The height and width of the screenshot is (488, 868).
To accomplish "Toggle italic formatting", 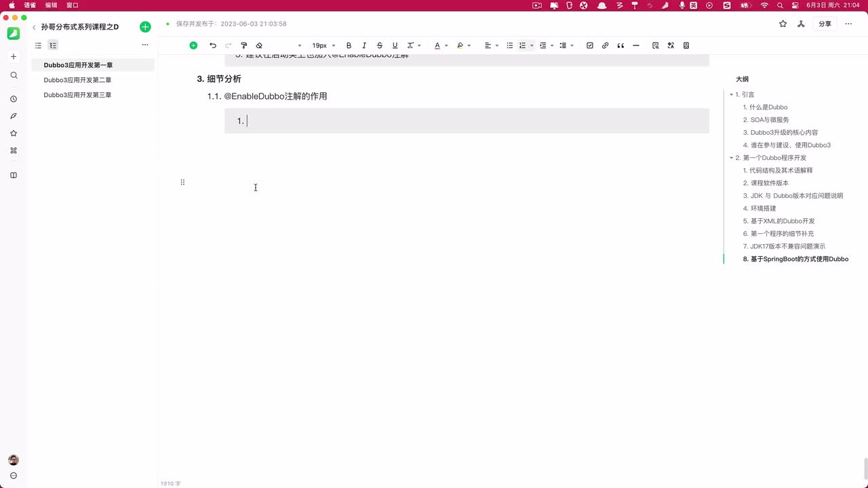I will (x=364, y=45).
